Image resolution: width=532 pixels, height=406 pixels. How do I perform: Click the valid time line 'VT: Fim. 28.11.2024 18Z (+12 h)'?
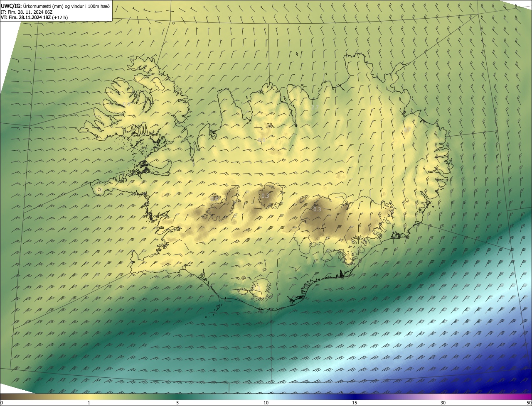[x=34, y=17]
